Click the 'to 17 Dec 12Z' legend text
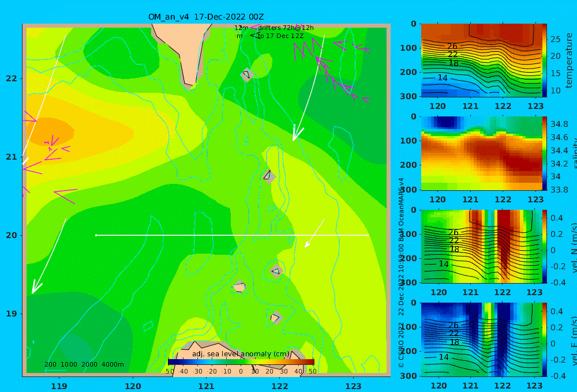 coord(280,36)
